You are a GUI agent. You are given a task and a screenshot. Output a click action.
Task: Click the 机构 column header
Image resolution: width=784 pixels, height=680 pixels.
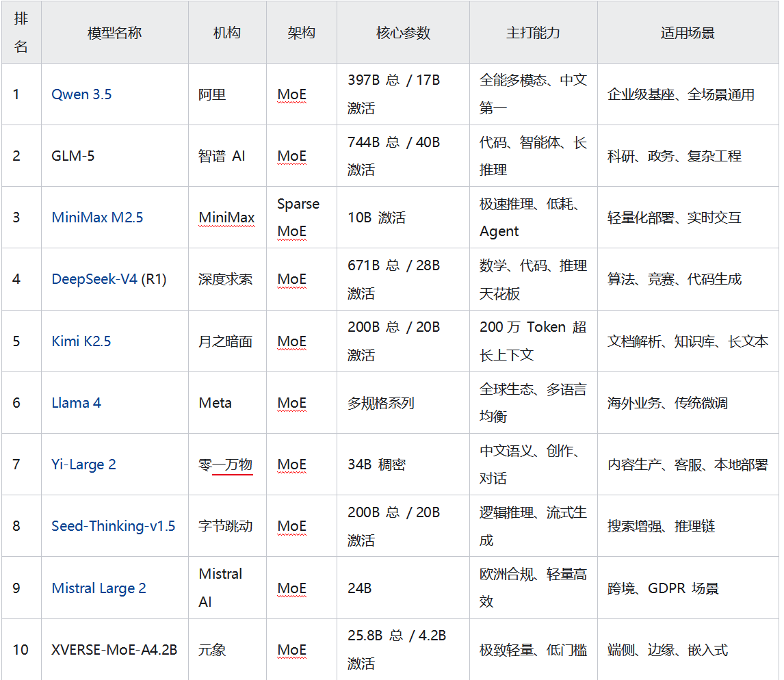click(x=228, y=33)
